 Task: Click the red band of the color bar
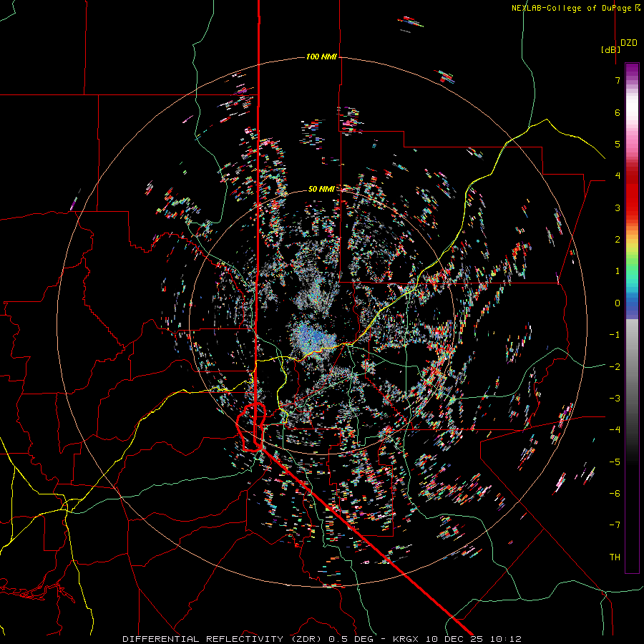(632, 193)
